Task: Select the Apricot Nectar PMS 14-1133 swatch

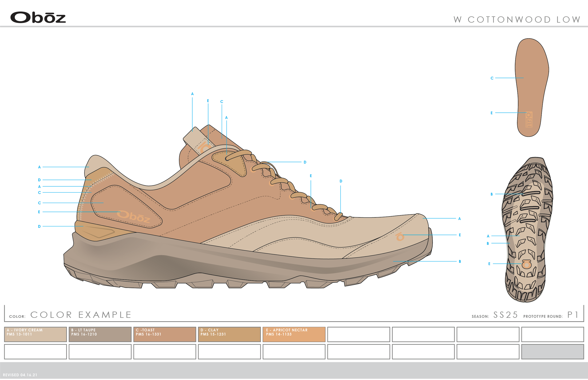Action: point(294,334)
